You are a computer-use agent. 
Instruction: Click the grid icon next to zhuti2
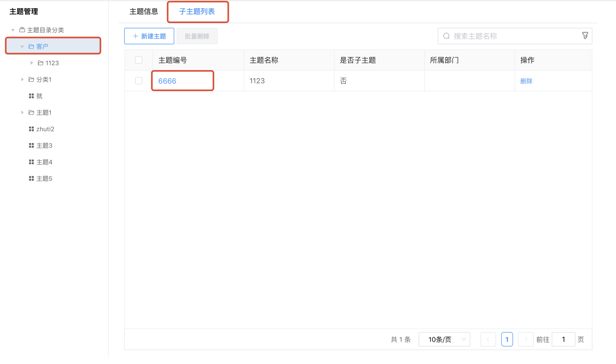tap(31, 129)
